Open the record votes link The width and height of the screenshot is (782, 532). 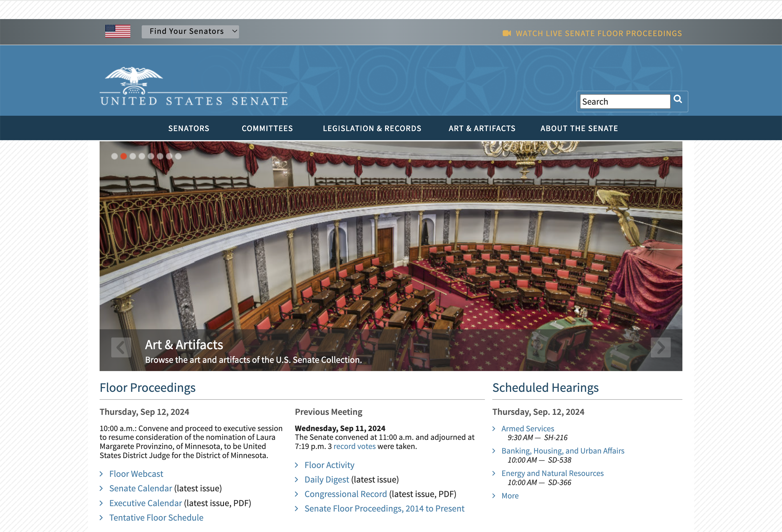(x=354, y=446)
